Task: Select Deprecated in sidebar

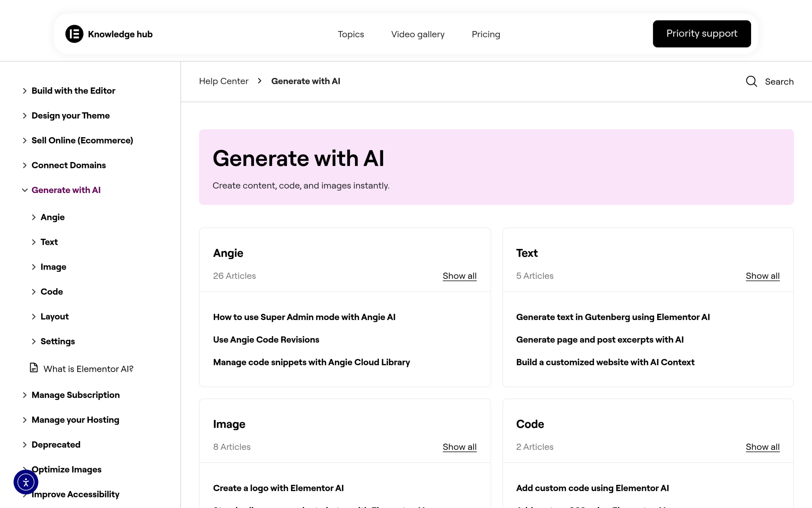Action: 56,445
